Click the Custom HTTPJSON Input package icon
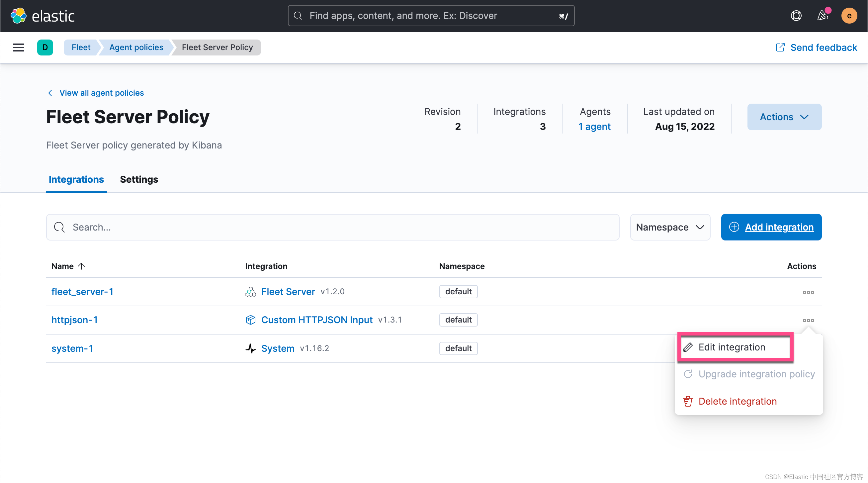 click(251, 320)
